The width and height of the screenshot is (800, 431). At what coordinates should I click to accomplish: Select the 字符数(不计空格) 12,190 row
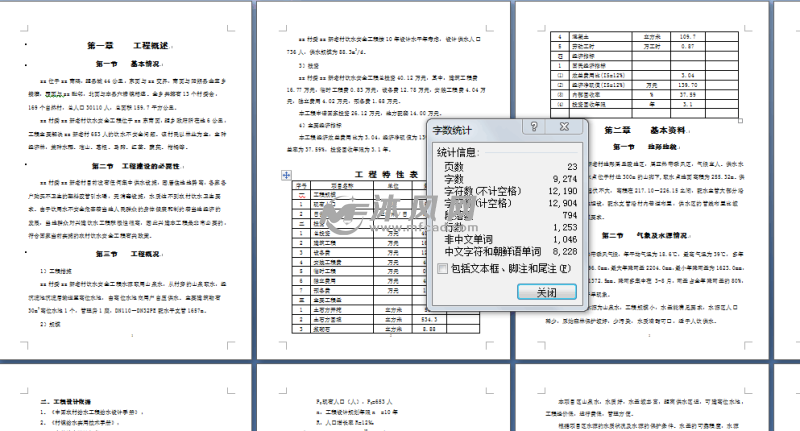click(x=510, y=191)
